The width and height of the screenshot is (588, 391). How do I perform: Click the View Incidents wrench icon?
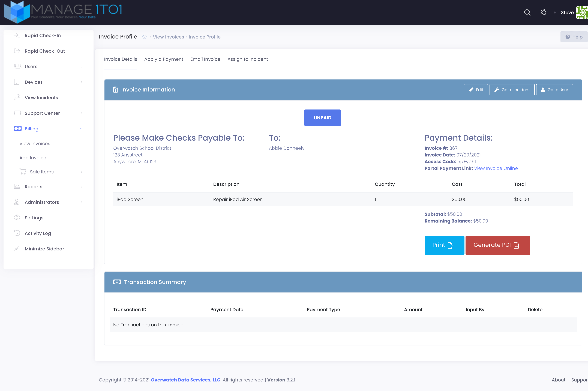(x=17, y=97)
